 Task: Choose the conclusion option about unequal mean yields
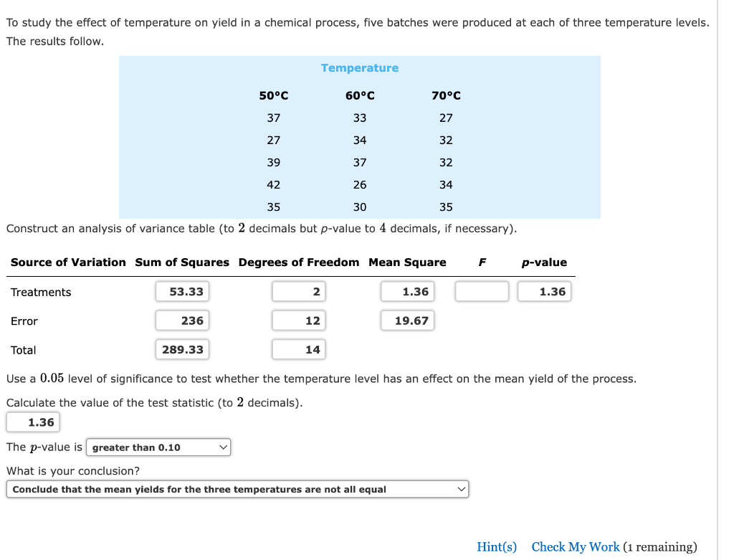tap(237, 489)
